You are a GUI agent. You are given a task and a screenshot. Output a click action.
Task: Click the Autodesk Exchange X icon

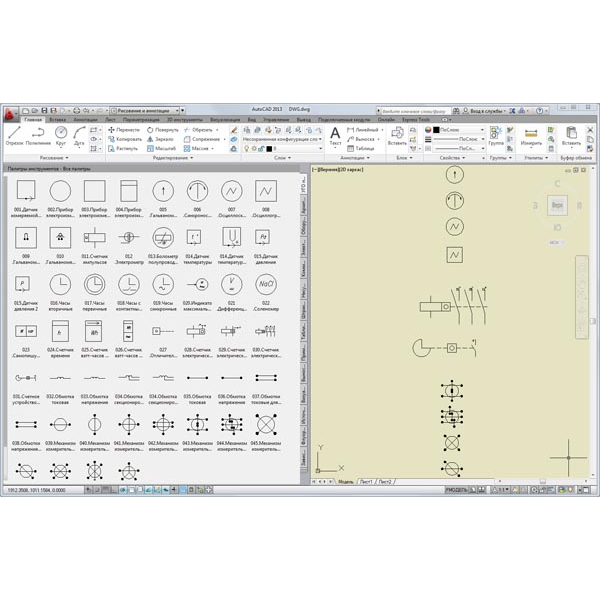click(512, 111)
